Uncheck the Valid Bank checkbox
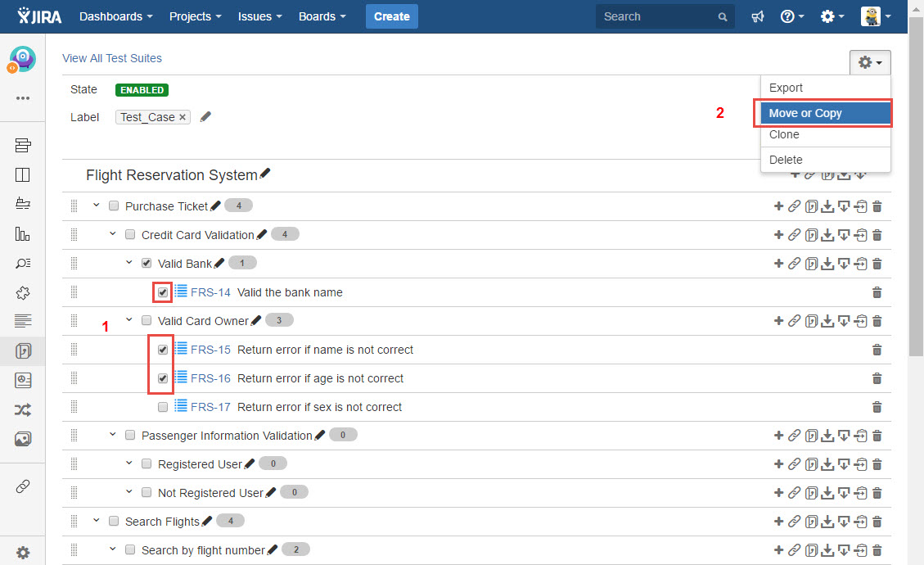 (146, 263)
